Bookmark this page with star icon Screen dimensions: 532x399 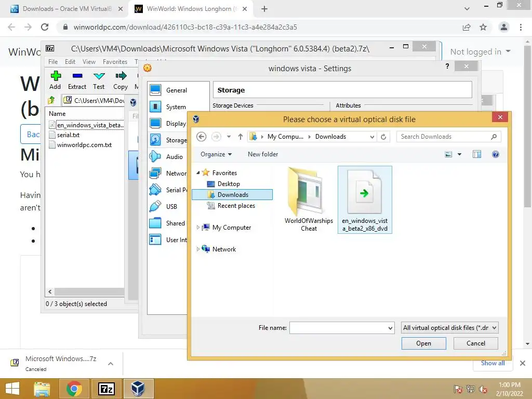[483, 27]
